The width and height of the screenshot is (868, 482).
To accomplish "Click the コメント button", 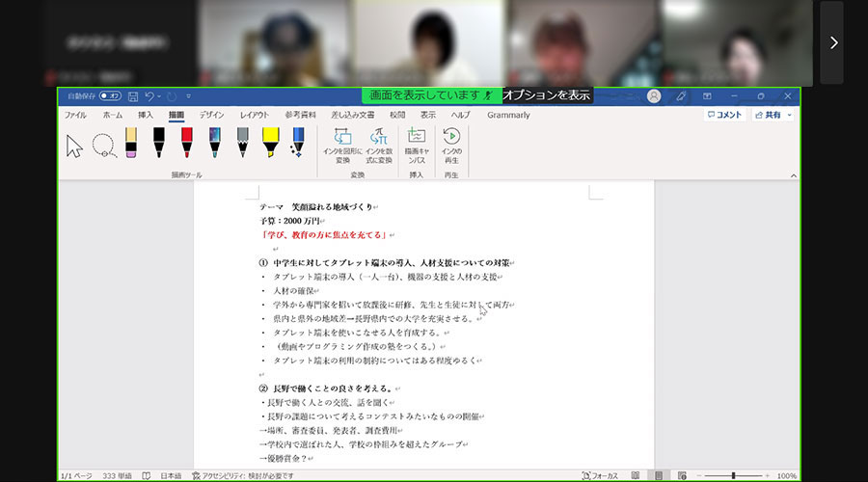I will click(x=724, y=115).
